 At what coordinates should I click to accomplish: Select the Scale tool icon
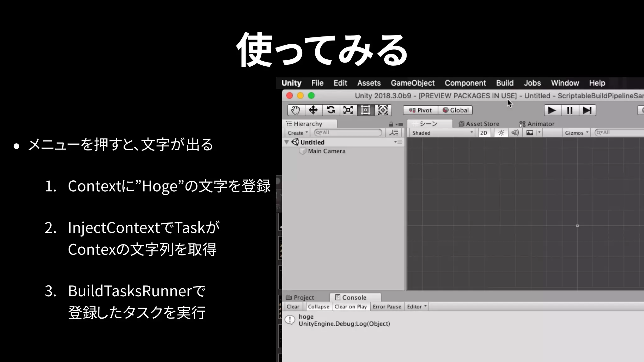point(348,110)
